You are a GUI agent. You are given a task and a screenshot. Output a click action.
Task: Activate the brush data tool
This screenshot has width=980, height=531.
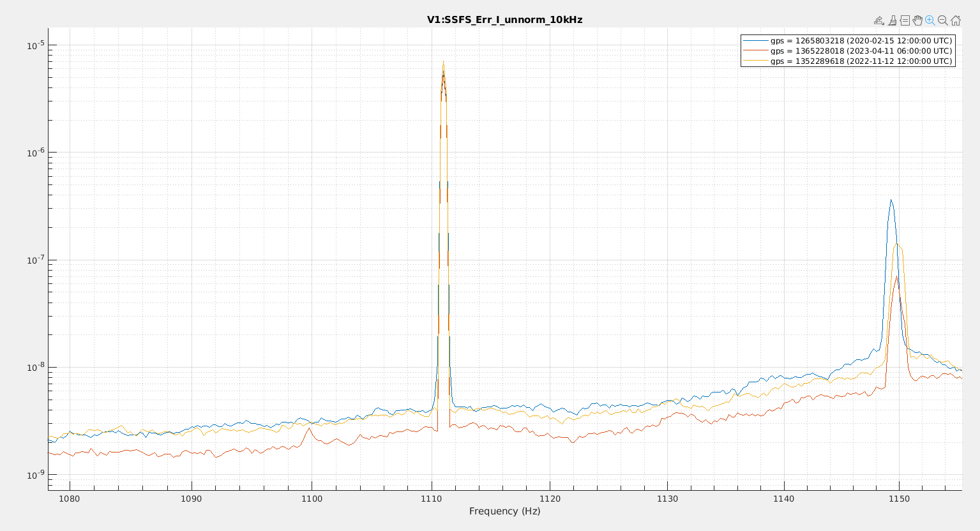[893, 20]
